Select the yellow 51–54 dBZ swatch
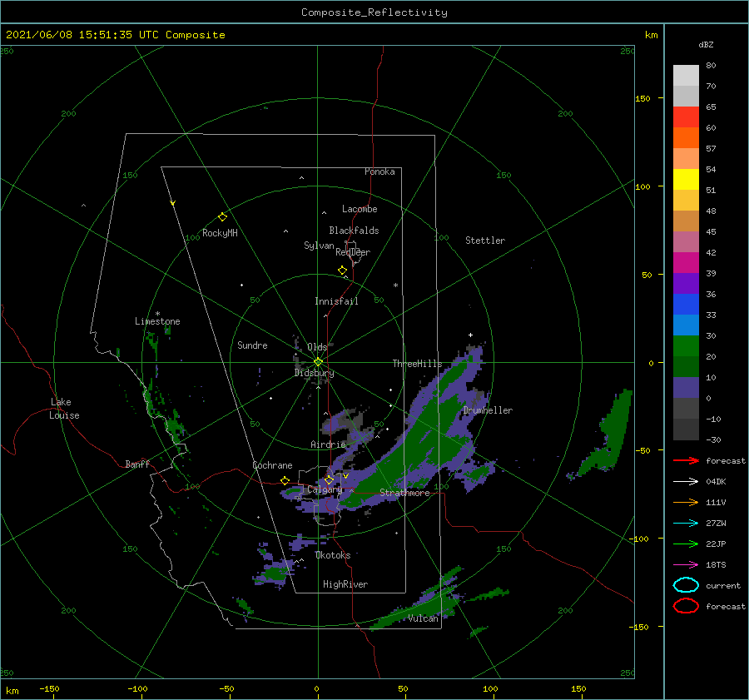Image resolution: width=749 pixels, height=700 pixels. point(686,180)
